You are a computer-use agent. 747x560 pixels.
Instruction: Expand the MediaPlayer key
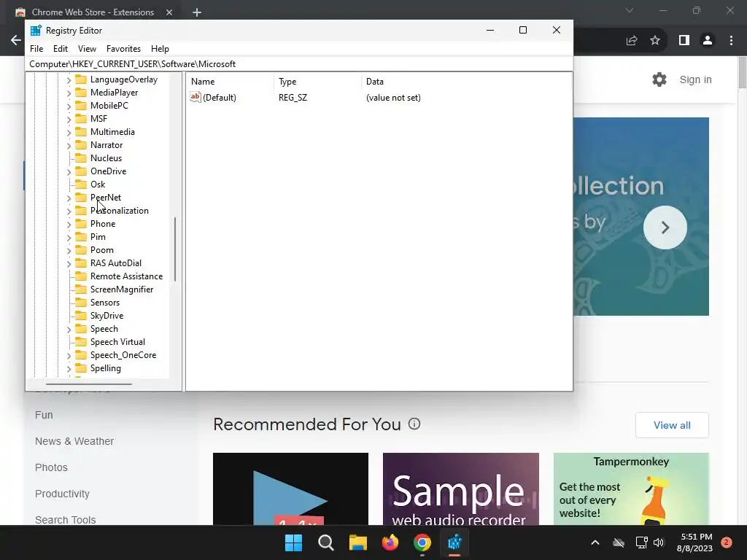[69, 93]
